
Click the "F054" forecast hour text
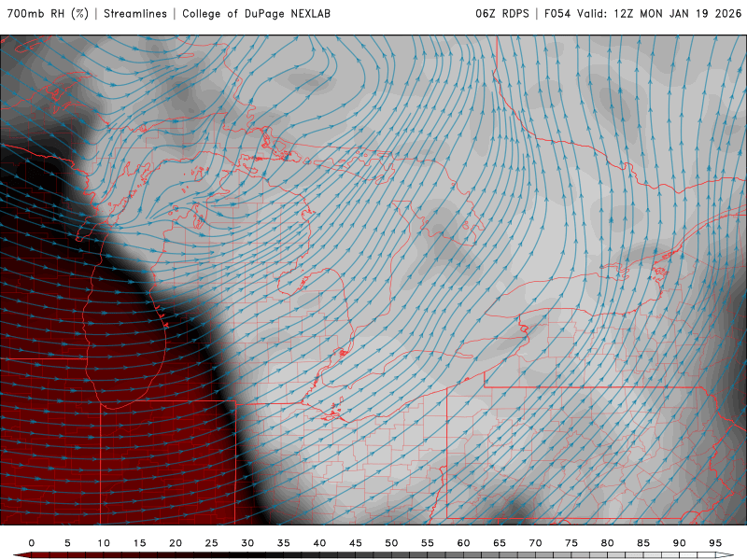point(557,14)
